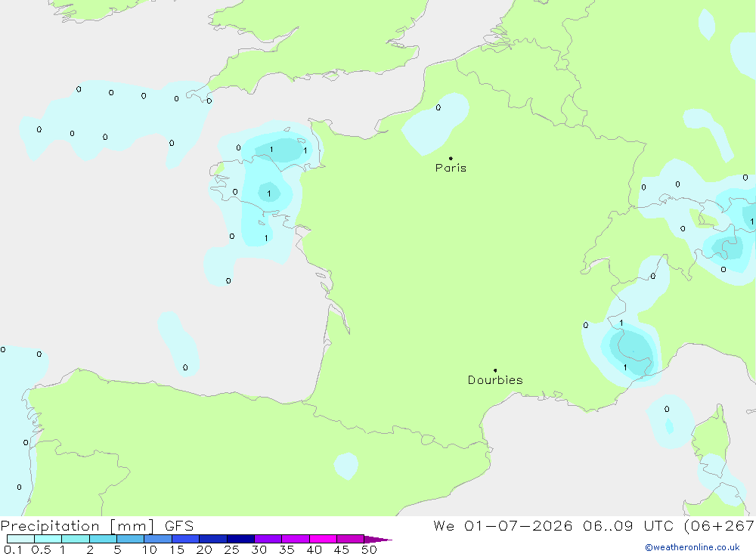Click the 50 legend value
The image size is (756, 554).
click(370, 549)
